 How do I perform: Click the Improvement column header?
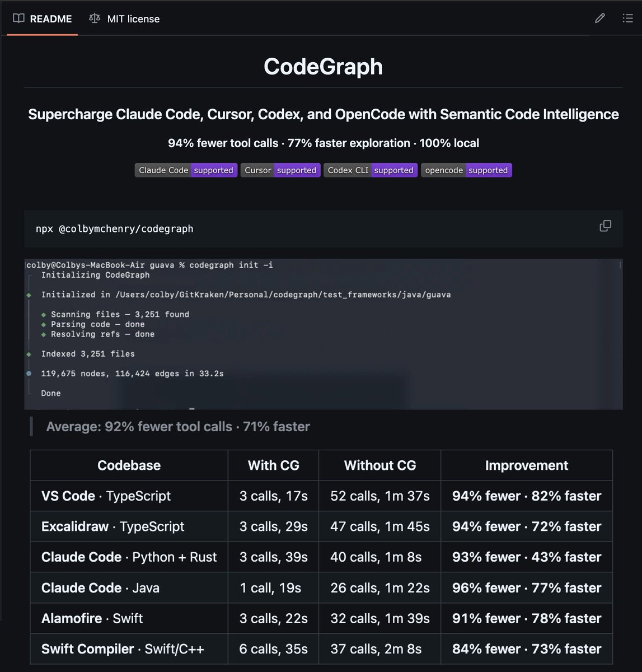point(527,465)
